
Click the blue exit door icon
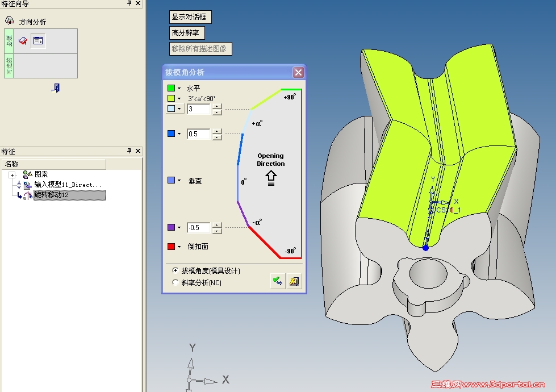click(x=56, y=87)
